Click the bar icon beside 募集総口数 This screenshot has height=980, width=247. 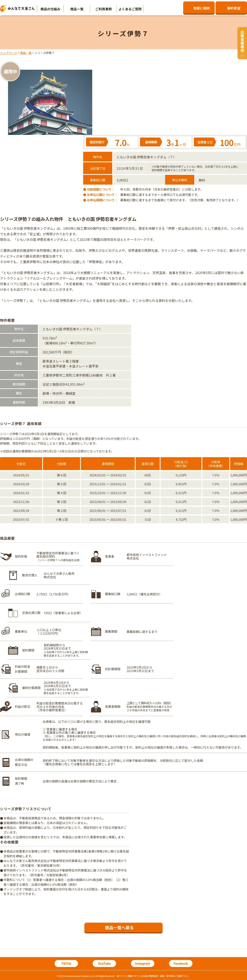[96, 594]
